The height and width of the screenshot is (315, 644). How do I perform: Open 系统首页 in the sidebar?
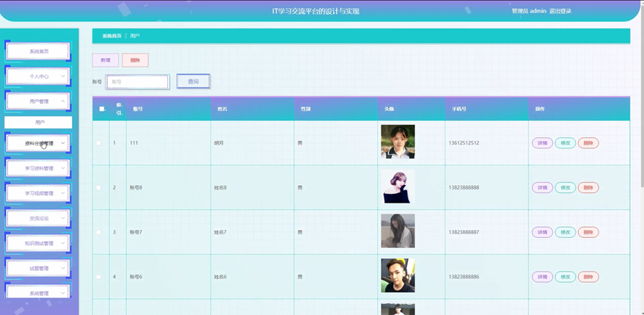[38, 51]
